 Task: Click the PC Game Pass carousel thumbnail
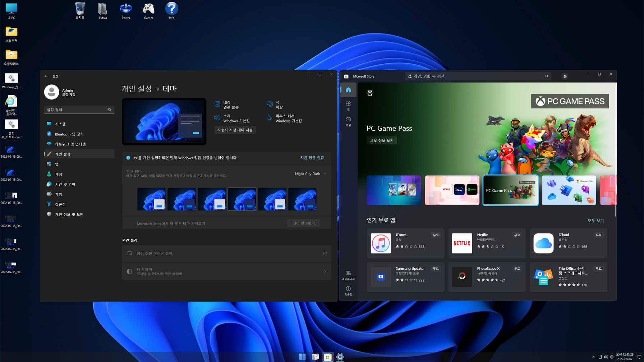click(x=510, y=190)
